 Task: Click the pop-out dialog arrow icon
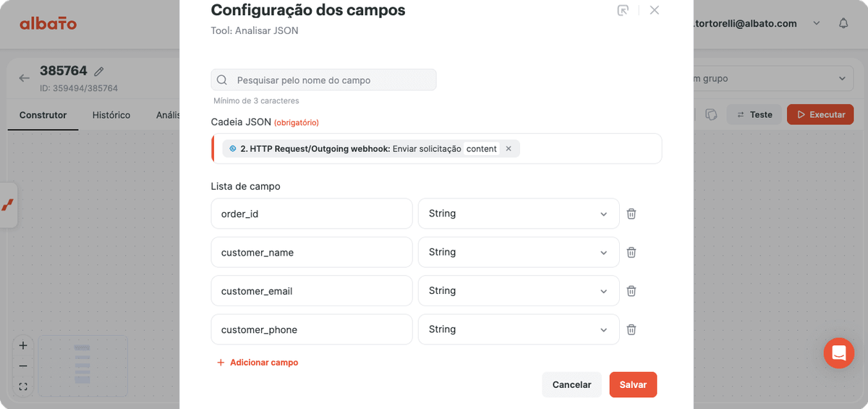coord(623,10)
